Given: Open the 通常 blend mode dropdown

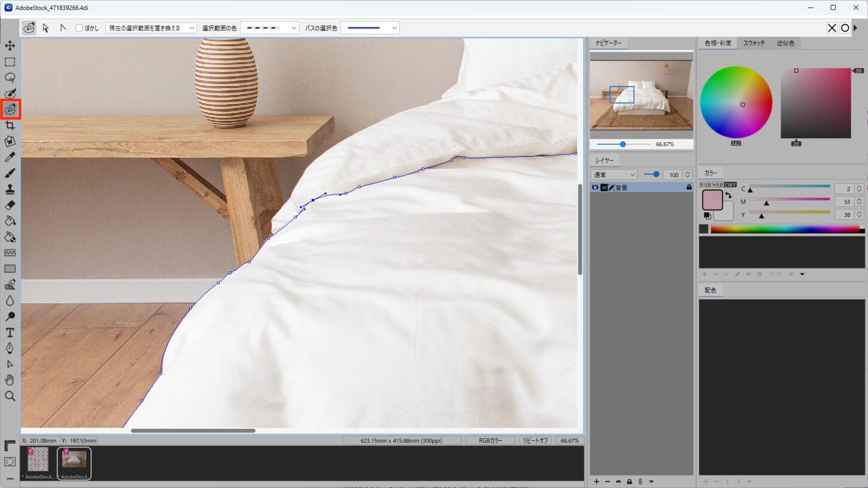Looking at the screenshot, I should pyautogui.click(x=614, y=175).
